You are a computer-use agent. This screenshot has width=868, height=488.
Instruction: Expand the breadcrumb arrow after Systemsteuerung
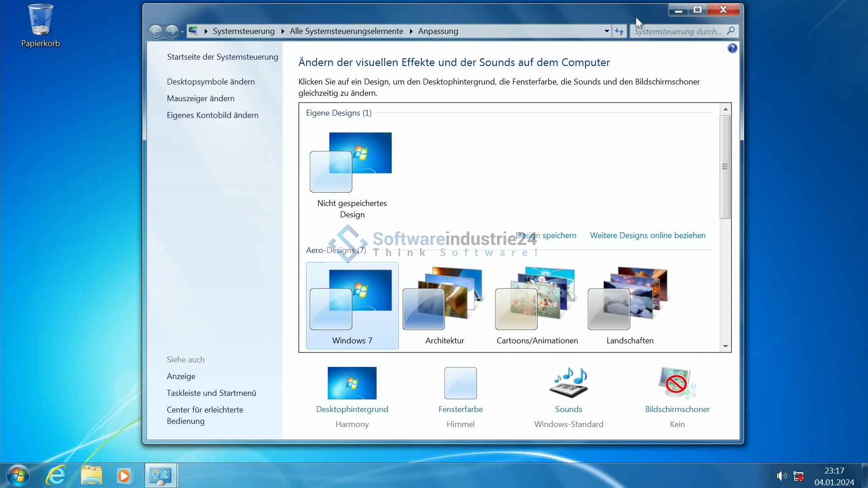click(283, 31)
